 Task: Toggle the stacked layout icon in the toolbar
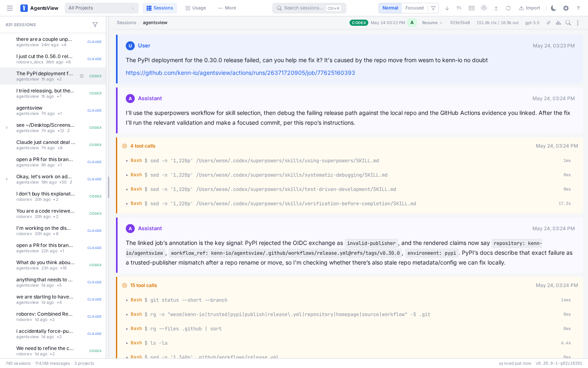472,8
